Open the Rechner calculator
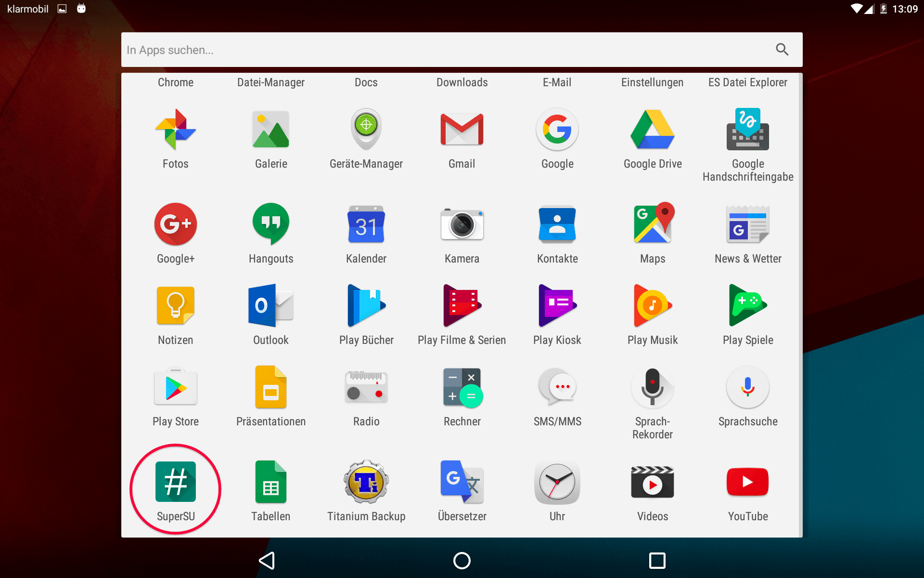This screenshot has width=924, height=578. [x=462, y=387]
